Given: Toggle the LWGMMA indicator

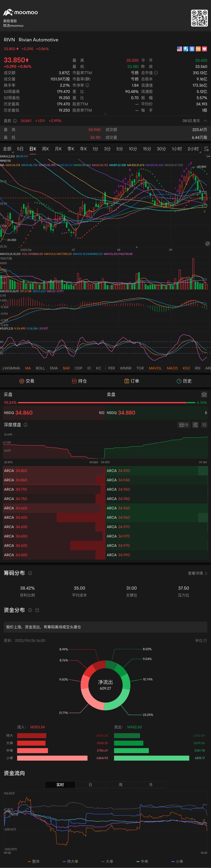Looking at the screenshot, I should pyautogui.click(x=11, y=368).
